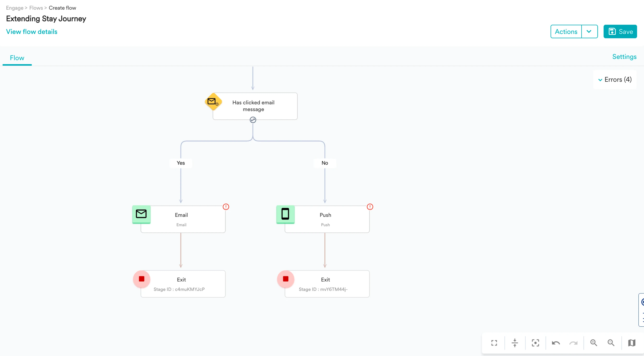
Task: Save the flow
Action: tap(620, 31)
